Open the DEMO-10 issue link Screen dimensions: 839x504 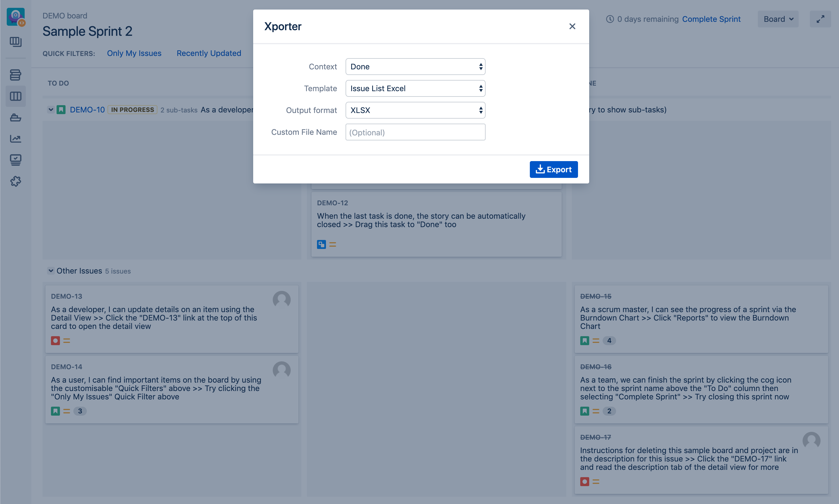87,110
